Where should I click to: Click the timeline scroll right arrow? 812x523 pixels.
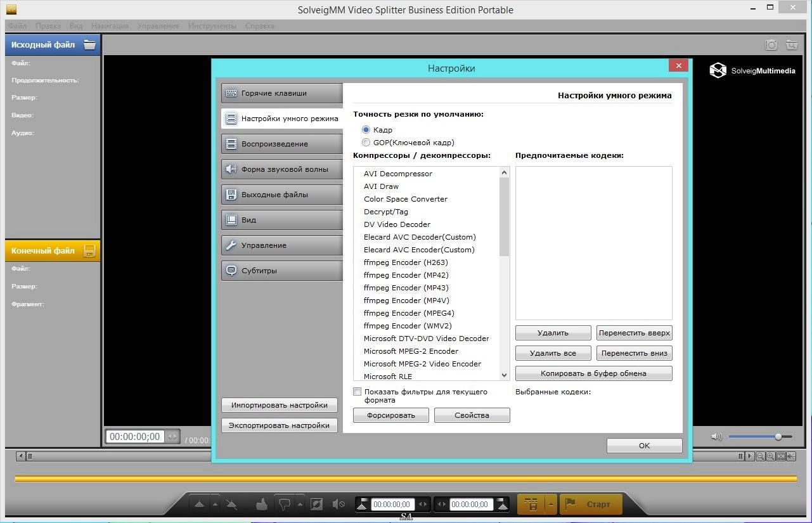[x=750, y=456]
